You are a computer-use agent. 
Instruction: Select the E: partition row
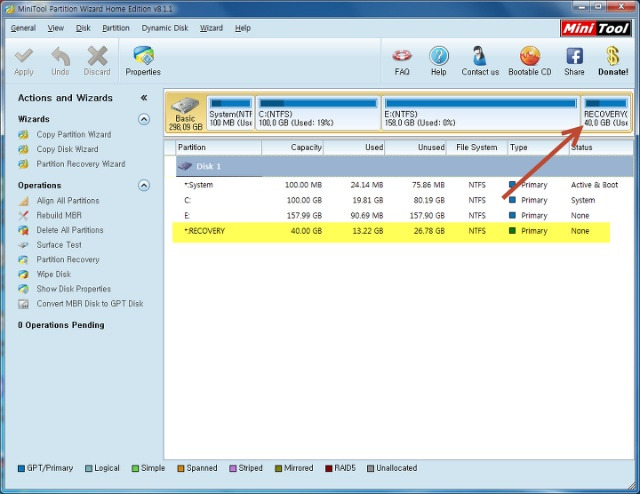pyautogui.click(x=404, y=216)
